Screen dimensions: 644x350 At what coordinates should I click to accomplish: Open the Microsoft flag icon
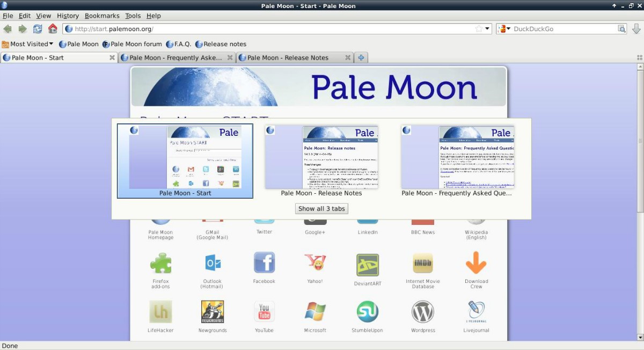click(315, 312)
